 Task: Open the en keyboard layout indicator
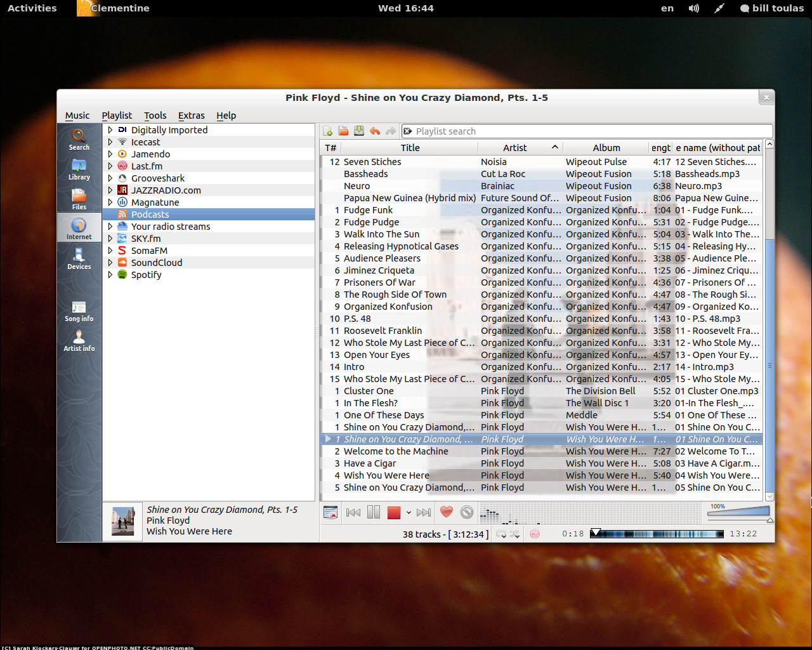click(x=667, y=8)
